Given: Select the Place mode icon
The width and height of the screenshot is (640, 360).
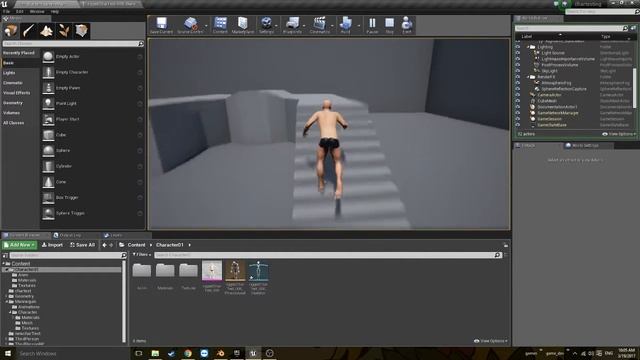Looking at the screenshot, I should 11,31.
